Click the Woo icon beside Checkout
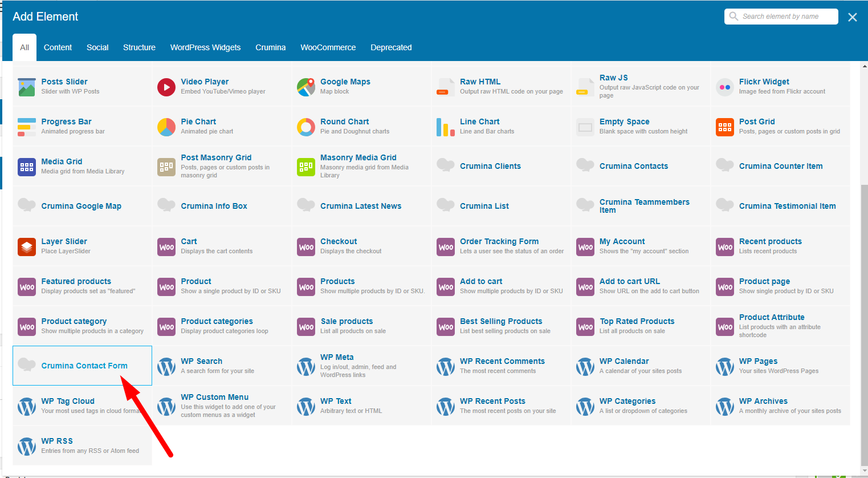Image resolution: width=868 pixels, height=478 pixels. point(306,247)
